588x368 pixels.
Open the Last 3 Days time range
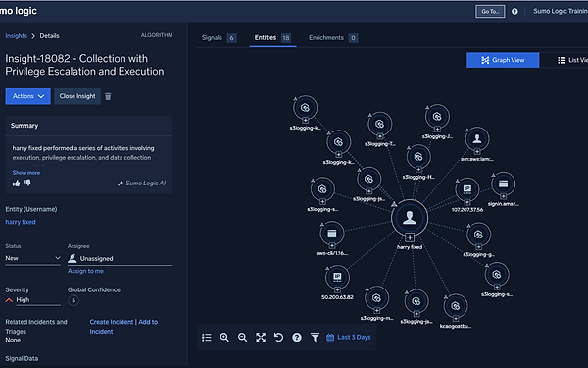348,338
